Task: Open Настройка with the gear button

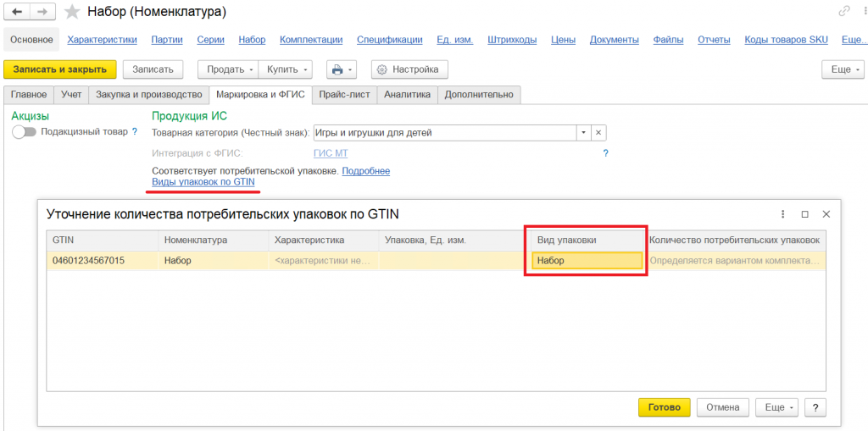Action: pos(409,69)
